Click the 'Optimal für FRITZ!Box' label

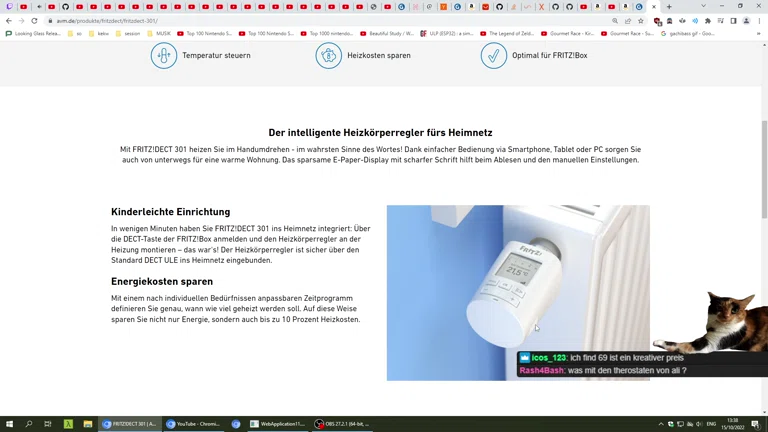(550, 55)
